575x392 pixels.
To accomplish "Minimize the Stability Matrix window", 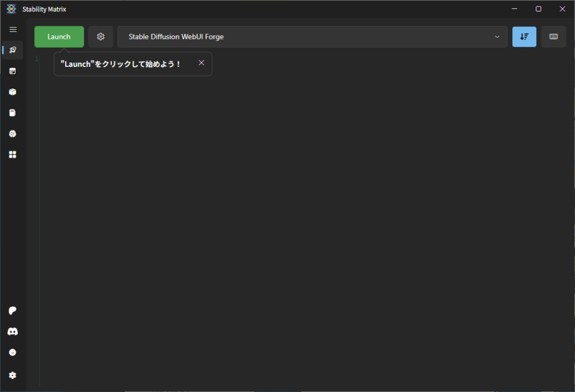I will (x=514, y=9).
